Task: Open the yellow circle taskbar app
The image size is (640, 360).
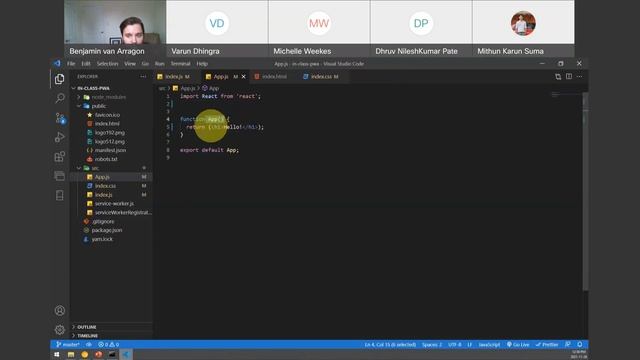Action: point(84,354)
